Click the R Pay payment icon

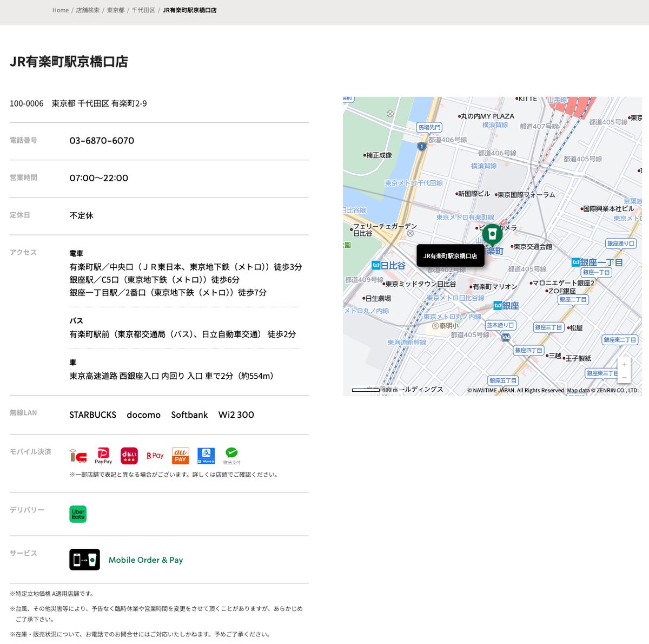[155, 456]
